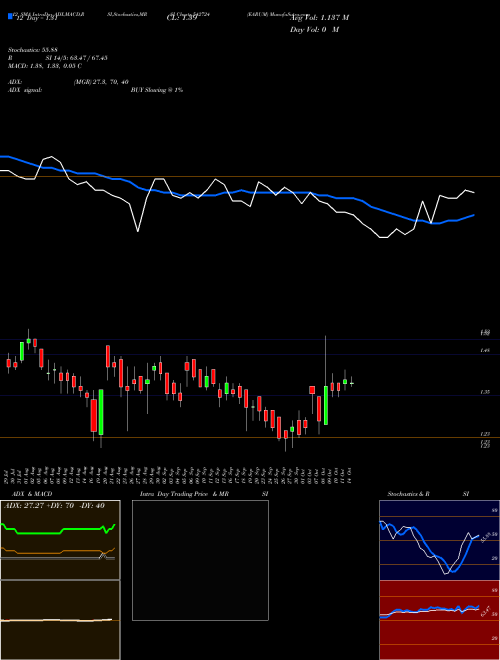Click the tall green candlestick near 08 Oct
This screenshot has height=660, width=500.
pyautogui.click(x=326, y=405)
